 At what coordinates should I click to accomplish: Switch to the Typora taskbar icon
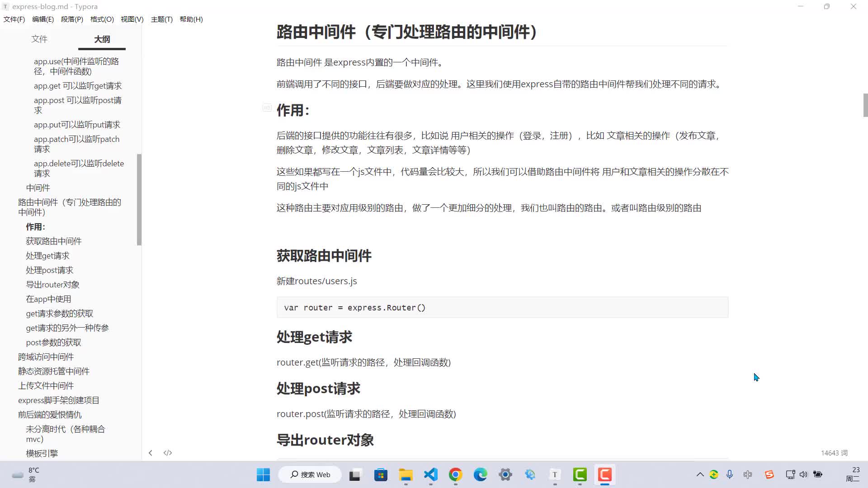coord(555,474)
